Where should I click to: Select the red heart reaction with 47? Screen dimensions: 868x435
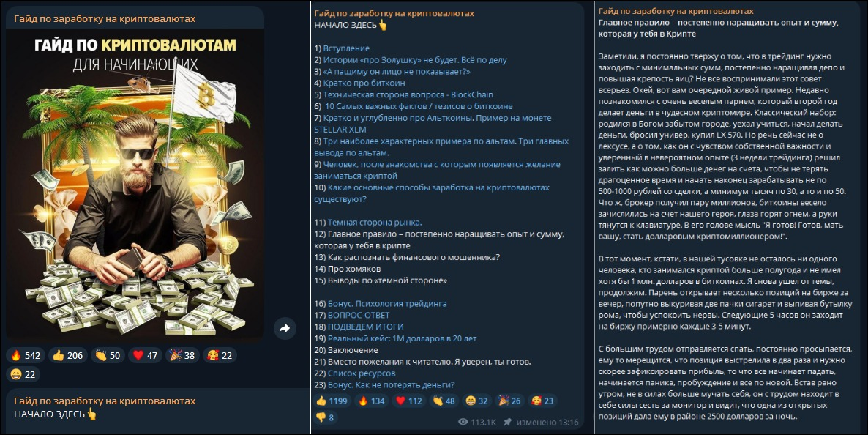coord(146,356)
